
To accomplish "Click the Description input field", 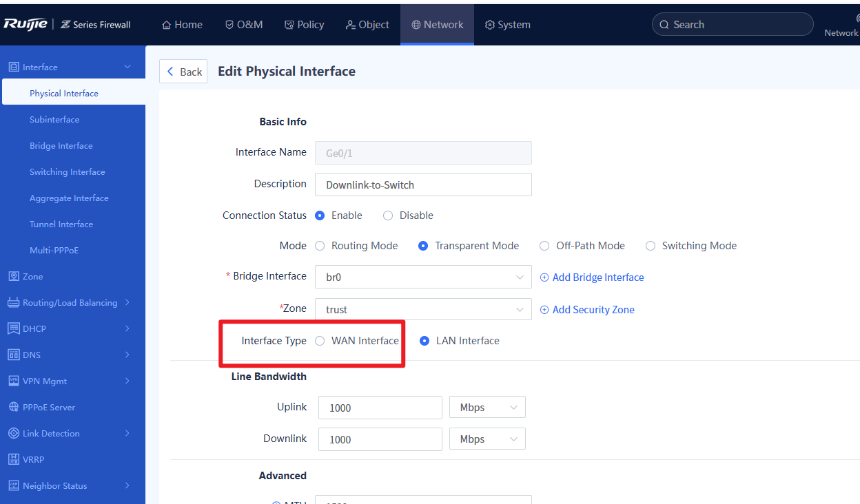I will [x=422, y=185].
